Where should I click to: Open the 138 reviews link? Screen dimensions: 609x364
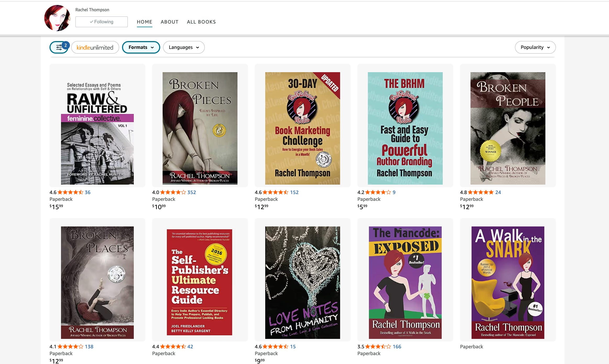coord(89,346)
